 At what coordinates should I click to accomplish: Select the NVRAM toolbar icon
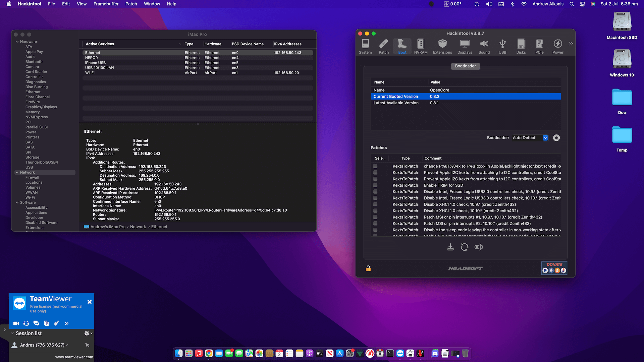[421, 46]
